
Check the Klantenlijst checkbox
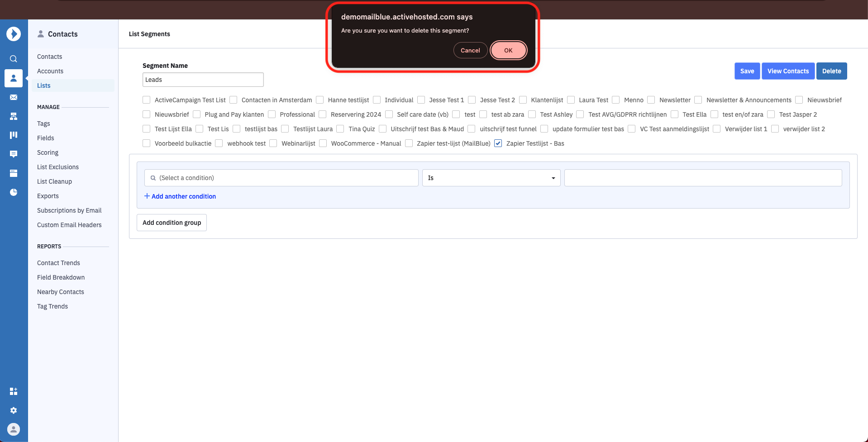coord(523,100)
